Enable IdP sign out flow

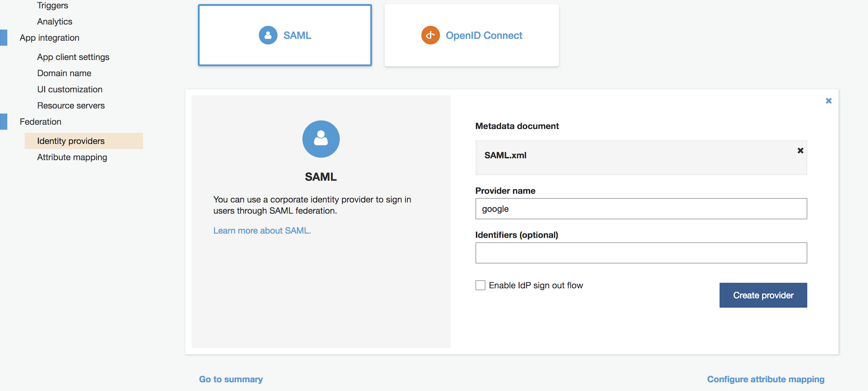[480, 285]
